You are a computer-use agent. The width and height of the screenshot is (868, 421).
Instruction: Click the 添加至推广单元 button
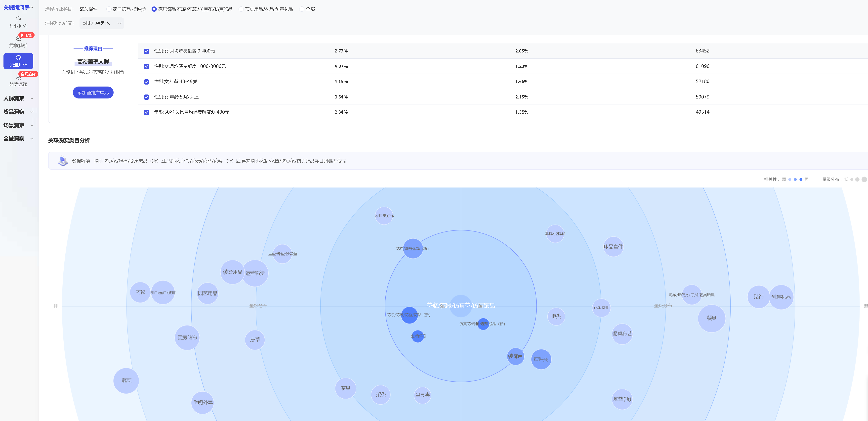coord(93,92)
